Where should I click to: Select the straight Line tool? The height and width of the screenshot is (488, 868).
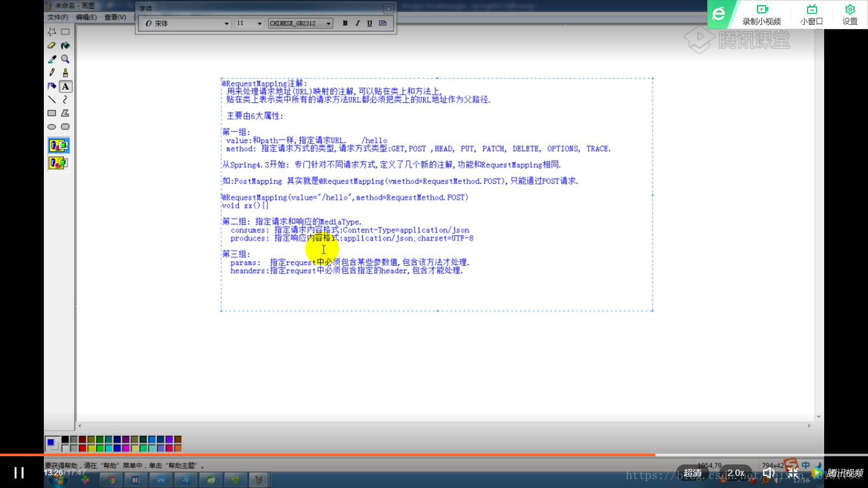[52, 99]
